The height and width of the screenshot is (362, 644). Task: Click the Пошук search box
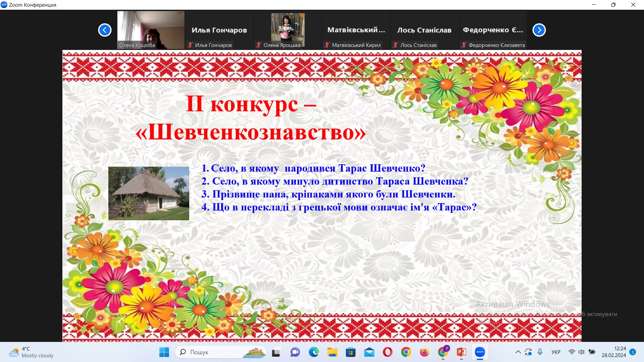[215, 352]
